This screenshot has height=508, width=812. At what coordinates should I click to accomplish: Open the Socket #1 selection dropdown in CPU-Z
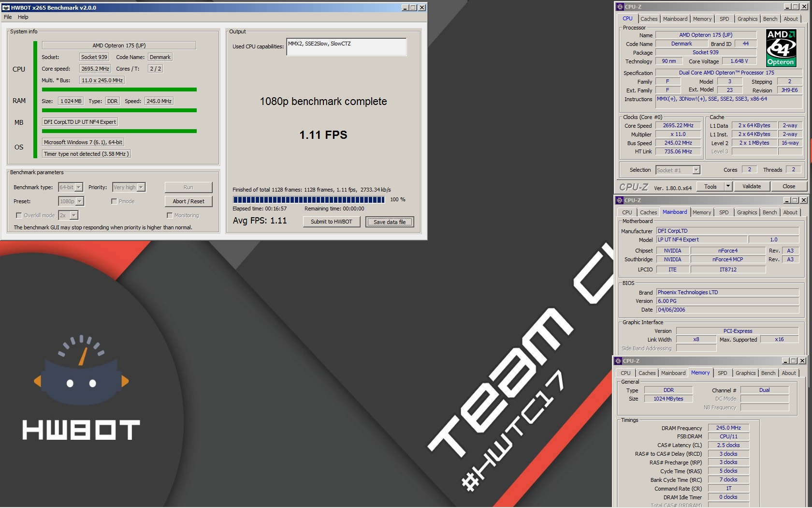[696, 170]
